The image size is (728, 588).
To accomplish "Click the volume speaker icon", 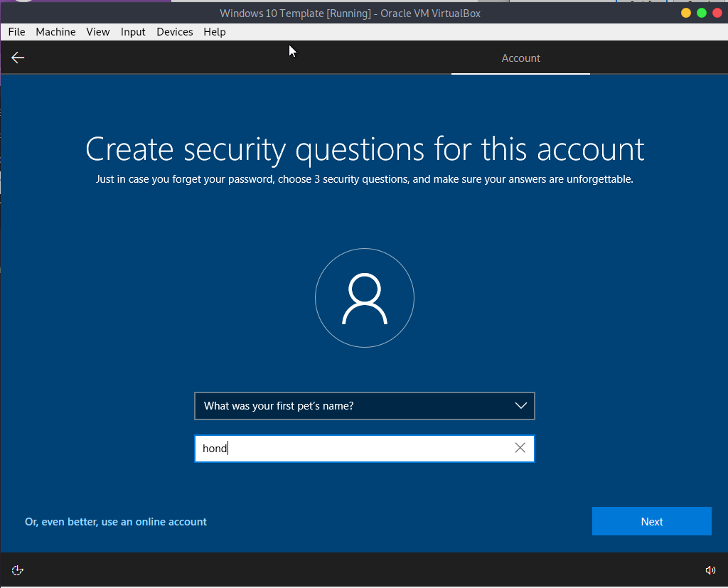I will click(x=710, y=570).
